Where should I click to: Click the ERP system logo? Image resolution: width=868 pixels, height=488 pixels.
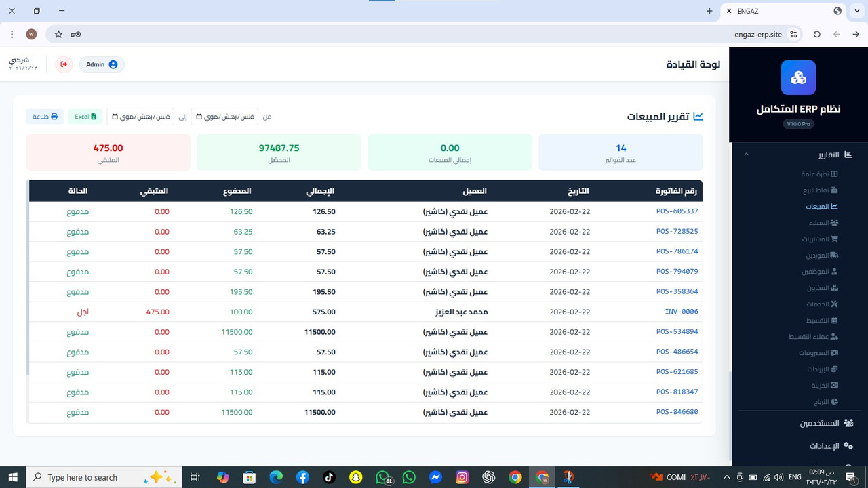[x=798, y=77]
